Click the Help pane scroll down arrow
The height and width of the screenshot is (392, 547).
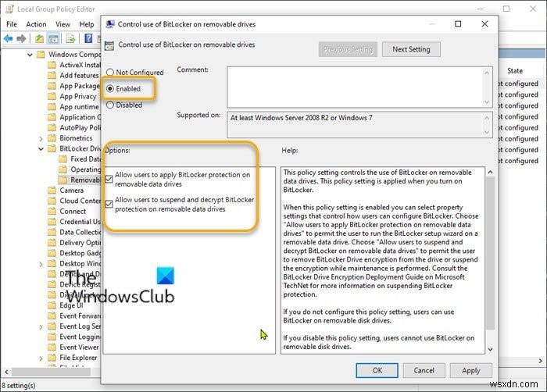click(x=490, y=350)
